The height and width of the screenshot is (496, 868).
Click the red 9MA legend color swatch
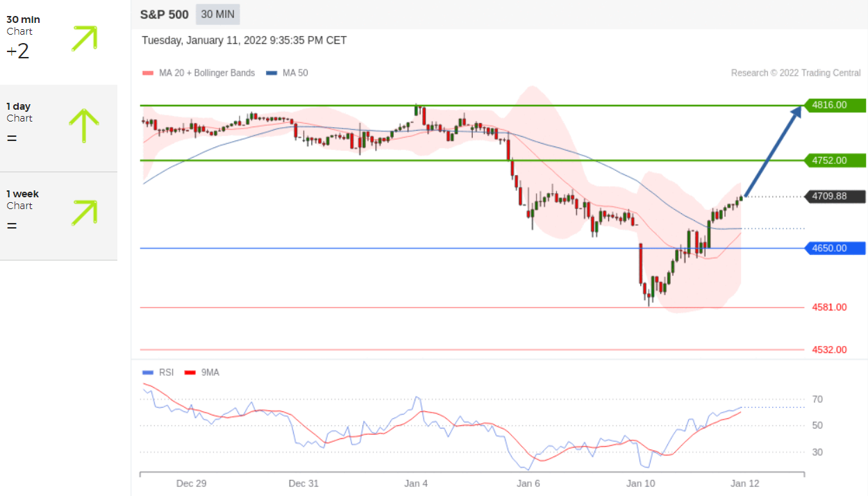[x=190, y=372]
